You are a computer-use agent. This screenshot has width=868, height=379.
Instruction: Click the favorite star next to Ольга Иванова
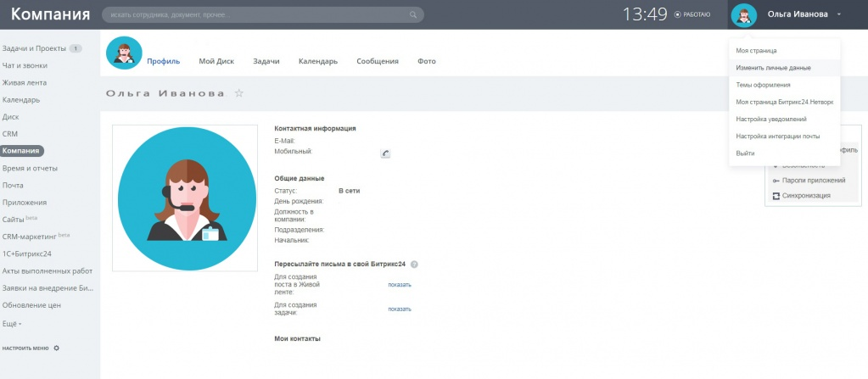point(239,93)
